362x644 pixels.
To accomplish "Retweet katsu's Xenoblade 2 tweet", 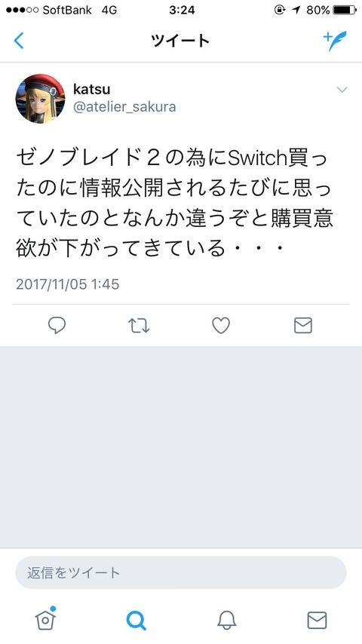I will pos(139,326).
